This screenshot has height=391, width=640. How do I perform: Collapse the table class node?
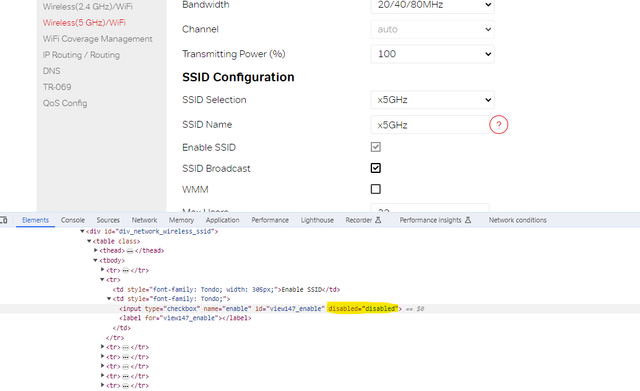pos(89,241)
